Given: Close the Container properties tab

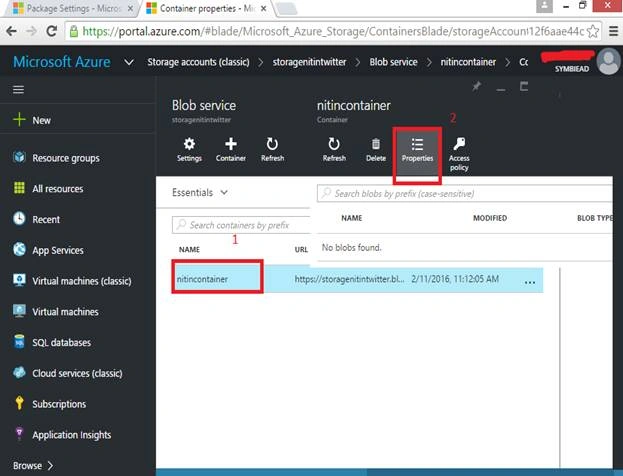Looking at the screenshot, I should 263,8.
